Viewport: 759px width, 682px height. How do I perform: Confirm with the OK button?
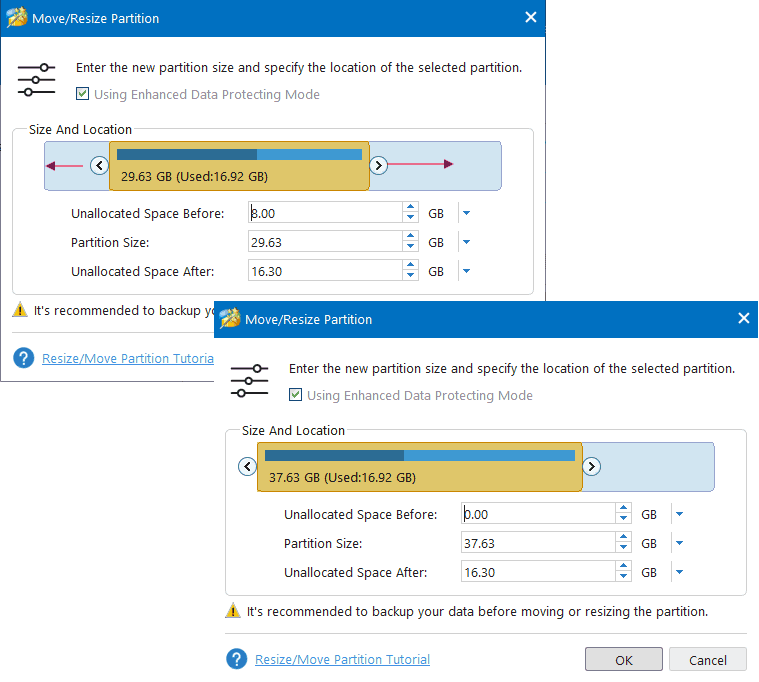click(623, 659)
